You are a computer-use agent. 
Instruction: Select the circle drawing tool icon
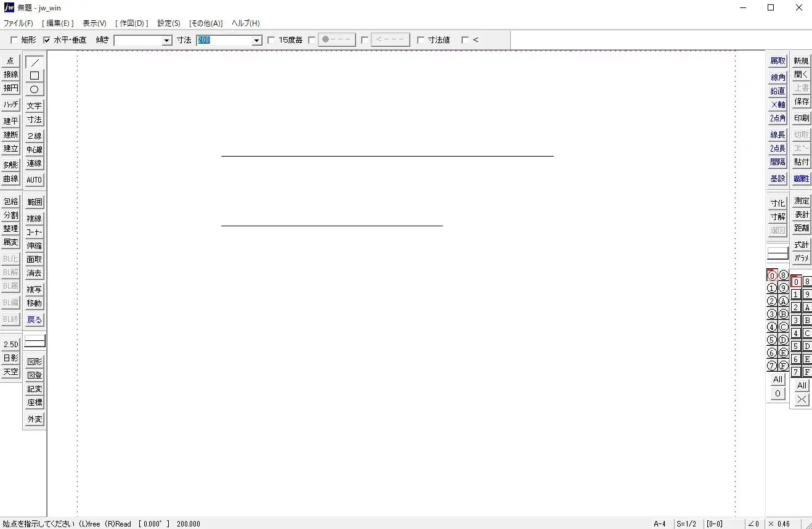(35, 89)
